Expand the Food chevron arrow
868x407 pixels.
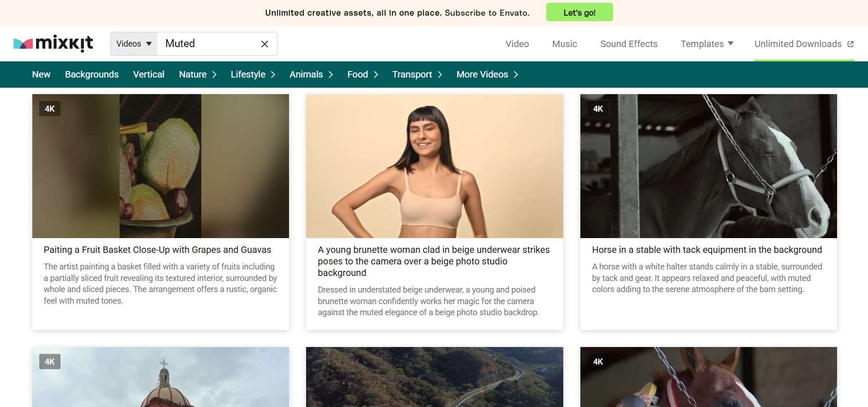click(376, 74)
